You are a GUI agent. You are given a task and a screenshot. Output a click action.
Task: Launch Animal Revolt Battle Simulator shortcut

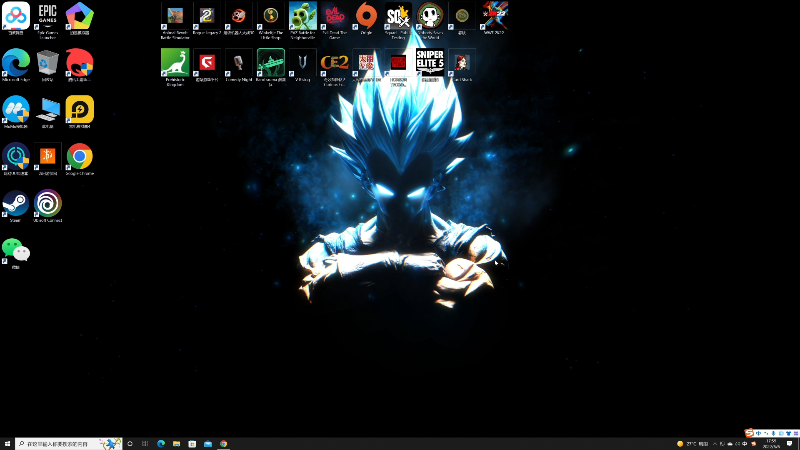tap(175, 20)
